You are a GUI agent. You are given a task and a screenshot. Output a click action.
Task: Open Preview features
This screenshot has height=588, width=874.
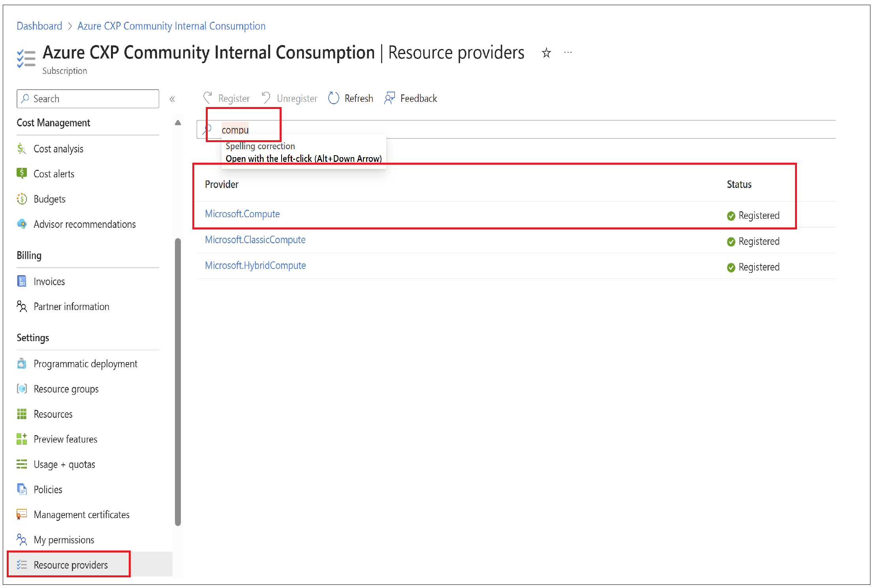65,439
